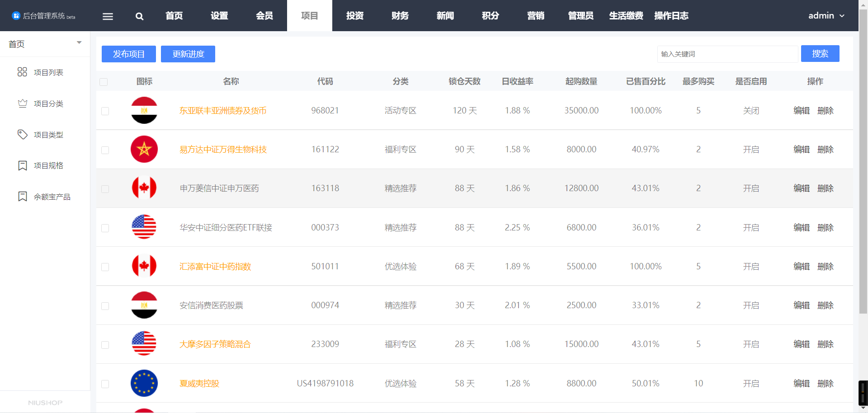The image size is (868, 413).
Task: Click the 搜索 button
Action: click(x=820, y=54)
